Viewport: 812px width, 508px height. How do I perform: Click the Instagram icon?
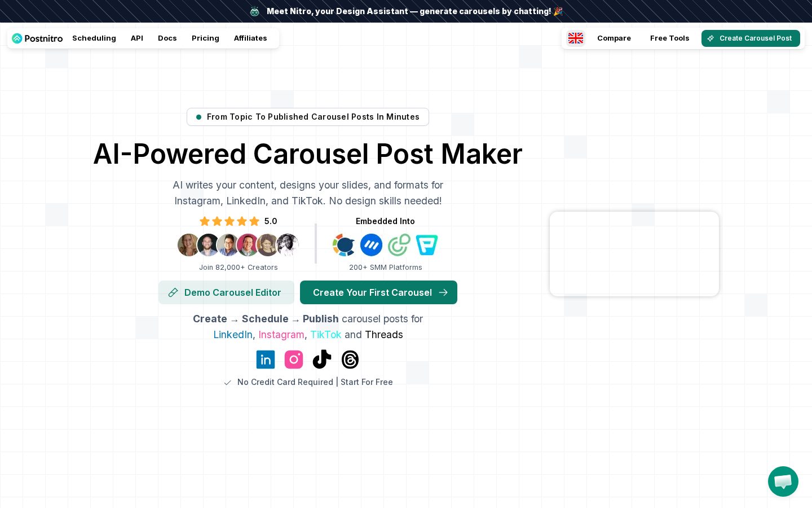[294, 360]
